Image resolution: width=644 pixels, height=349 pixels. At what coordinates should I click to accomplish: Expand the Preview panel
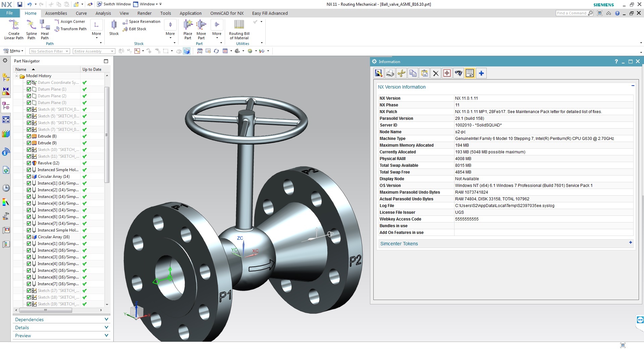tap(61, 336)
